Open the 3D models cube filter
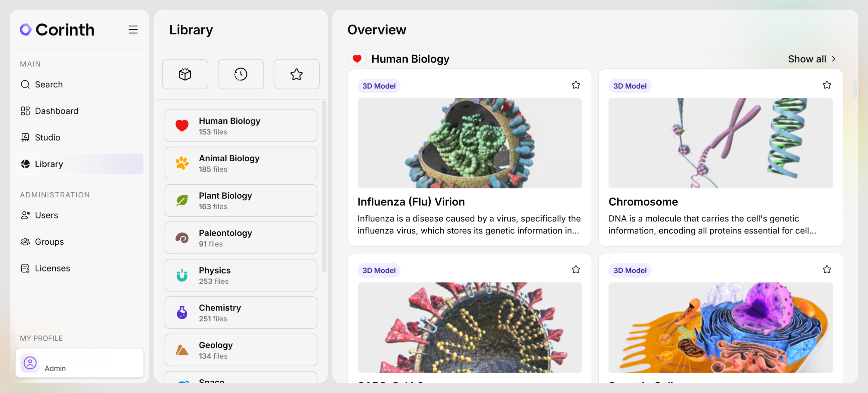 (x=185, y=74)
